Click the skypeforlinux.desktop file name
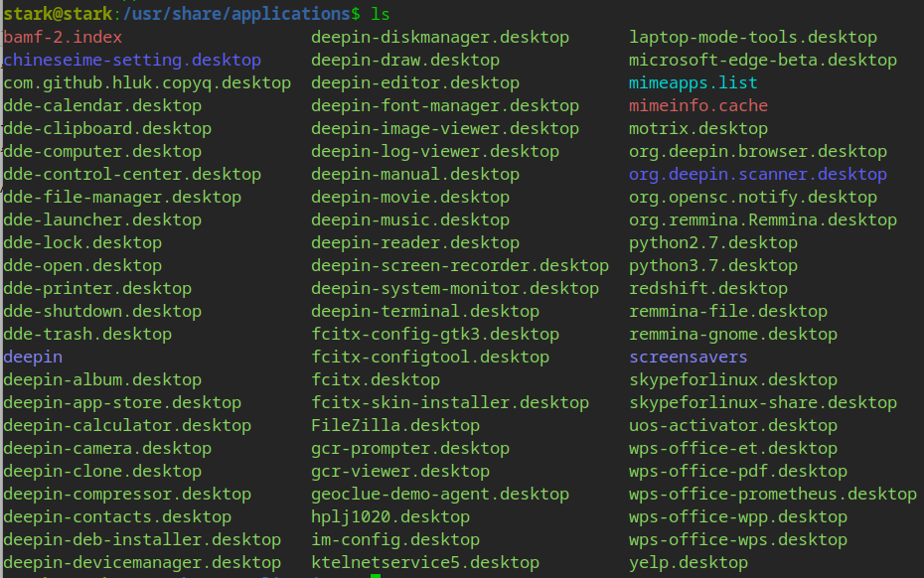The image size is (924, 578). [732, 380]
